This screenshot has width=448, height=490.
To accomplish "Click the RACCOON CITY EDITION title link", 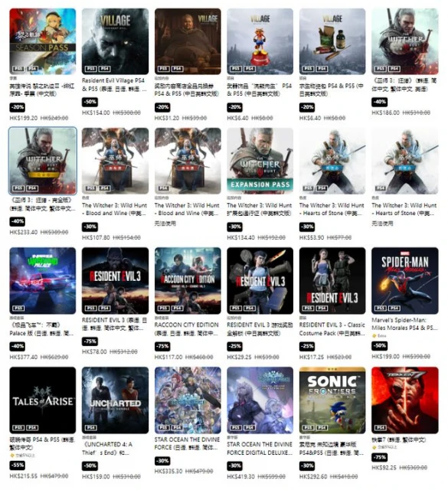I will coord(186,329).
